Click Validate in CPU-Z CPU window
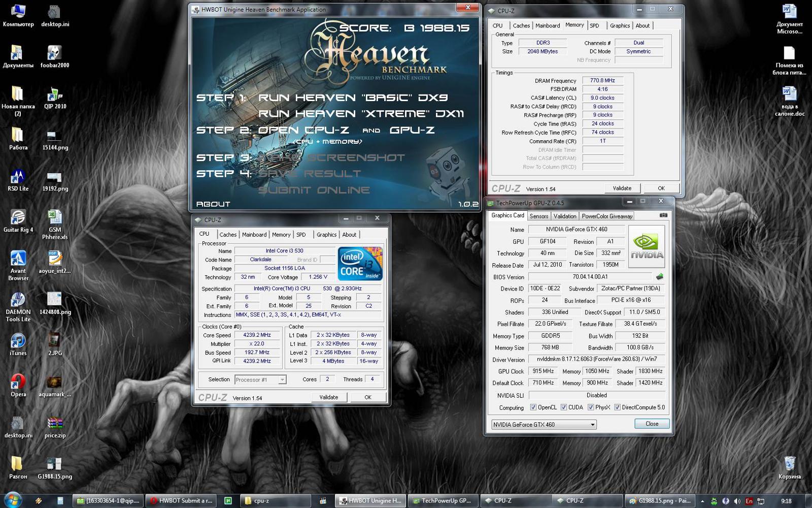Screen dimensions: 812x508 point(329,397)
